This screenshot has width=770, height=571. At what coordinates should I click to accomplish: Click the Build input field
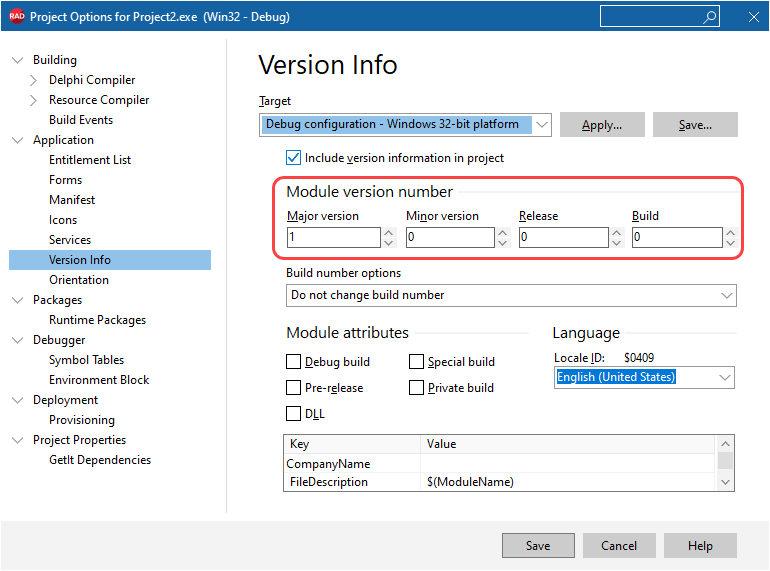click(x=677, y=237)
